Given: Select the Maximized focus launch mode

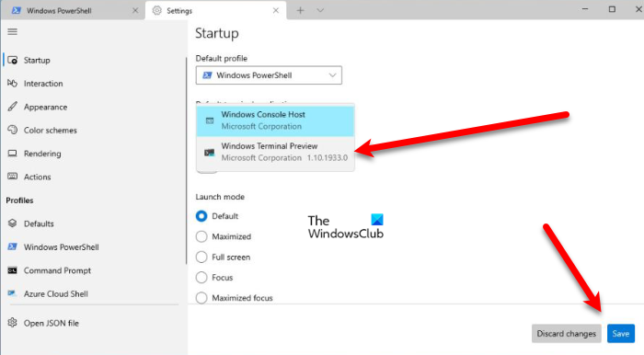Looking at the screenshot, I should click(201, 298).
